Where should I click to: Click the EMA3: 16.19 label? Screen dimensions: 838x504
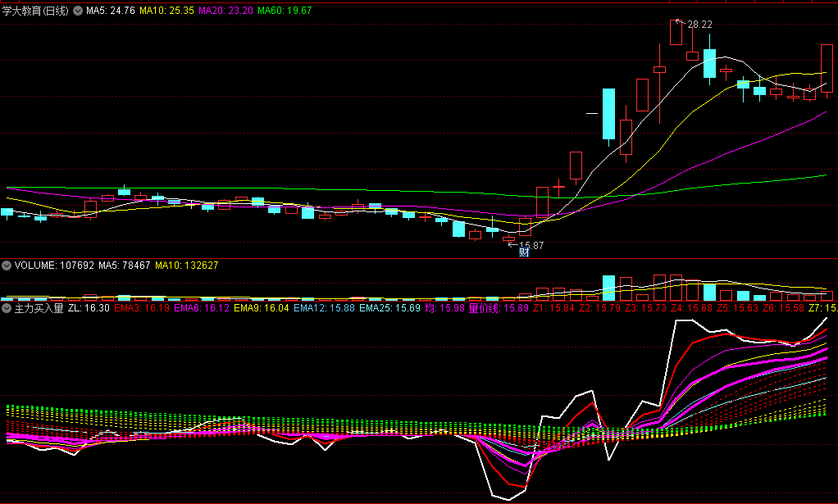pyautogui.click(x=142, y=308)
